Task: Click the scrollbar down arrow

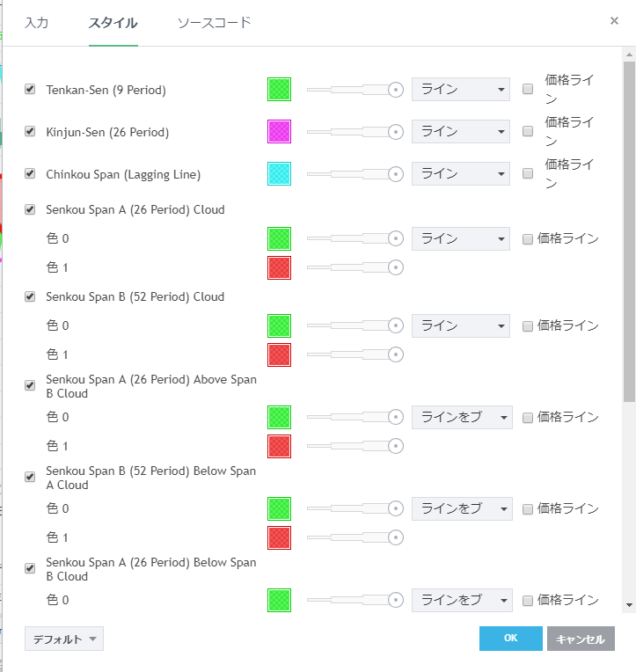Action: [629, 605]
